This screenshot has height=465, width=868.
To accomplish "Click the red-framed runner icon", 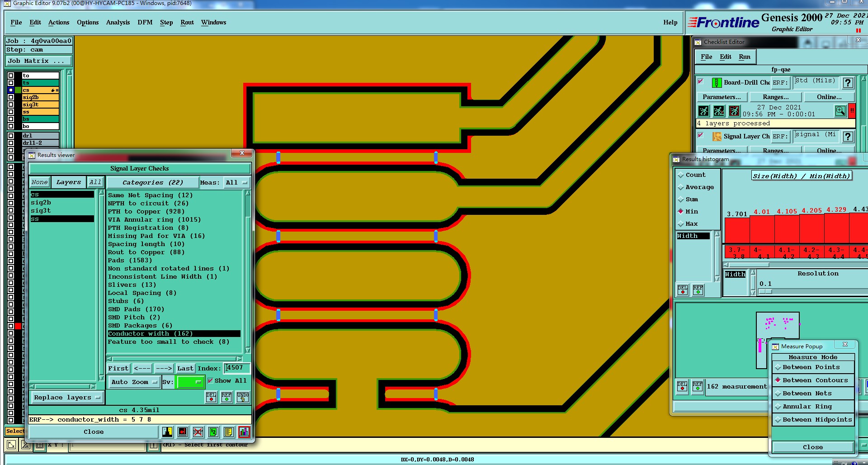I will click(x=734, y=111).
